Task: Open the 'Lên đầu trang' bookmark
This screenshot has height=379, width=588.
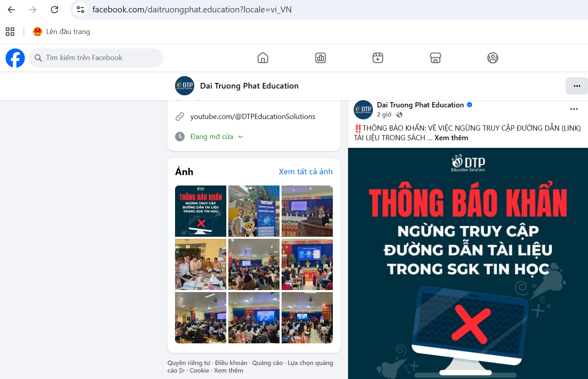Action: coord(62,32)
